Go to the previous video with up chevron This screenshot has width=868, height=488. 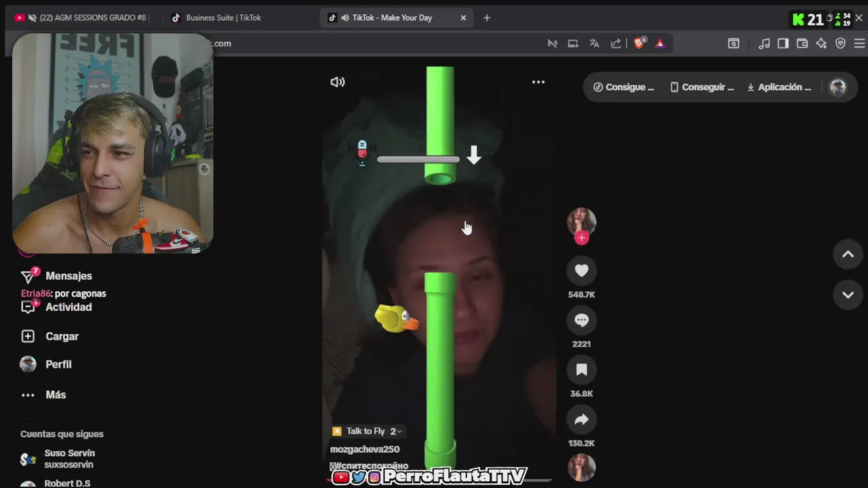tap(848, 254)
